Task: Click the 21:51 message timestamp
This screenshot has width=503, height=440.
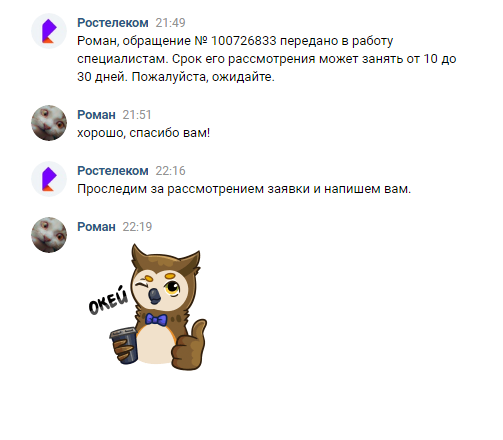Action: [x=137, y=115]
